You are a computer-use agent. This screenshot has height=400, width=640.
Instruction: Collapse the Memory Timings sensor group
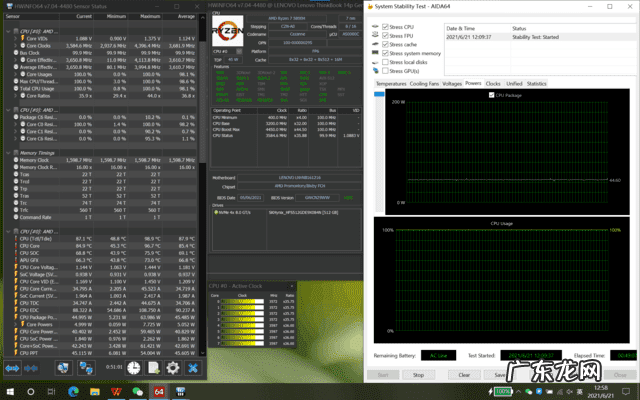tap(8, 151)
